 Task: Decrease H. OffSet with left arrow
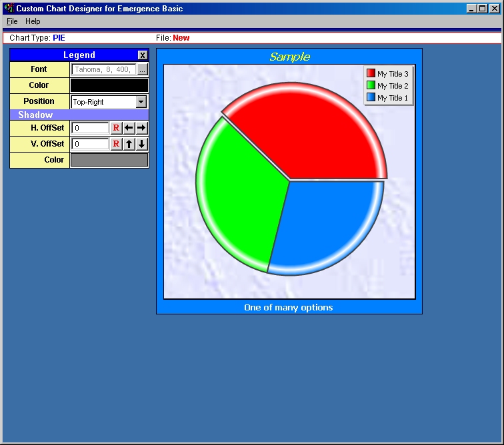point(129,128)
